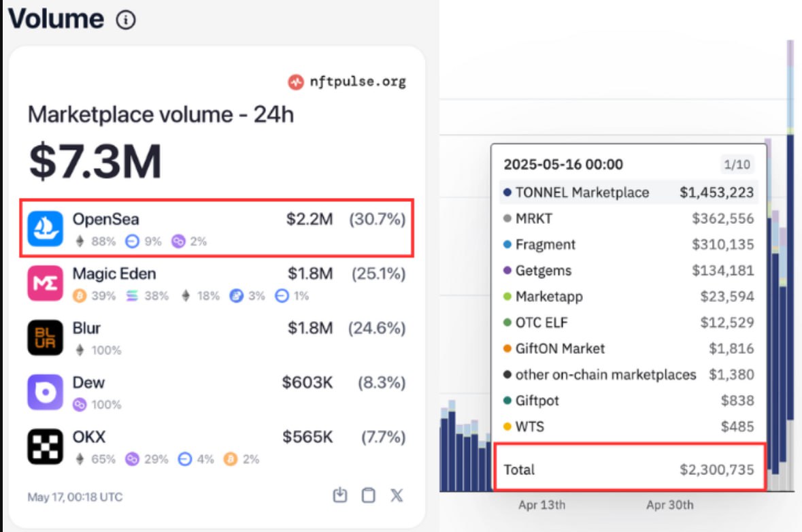
Task: Click the blue Fragment legend dot
Action: [507, 244]
